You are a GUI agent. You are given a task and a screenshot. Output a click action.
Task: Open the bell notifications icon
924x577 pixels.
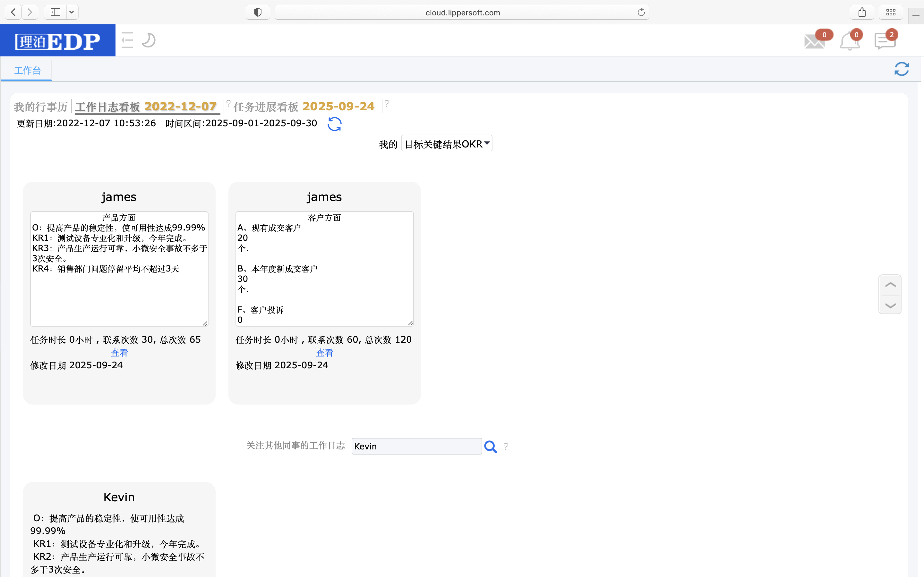(x=850, y=41)
